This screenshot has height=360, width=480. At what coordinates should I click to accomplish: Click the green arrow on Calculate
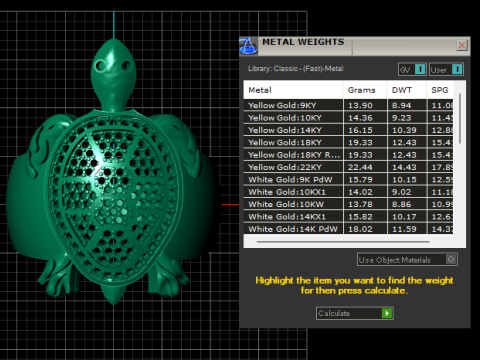387,313
